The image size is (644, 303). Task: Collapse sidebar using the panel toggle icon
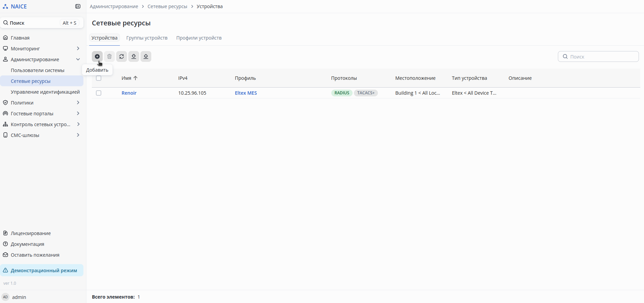coord(78,6)
